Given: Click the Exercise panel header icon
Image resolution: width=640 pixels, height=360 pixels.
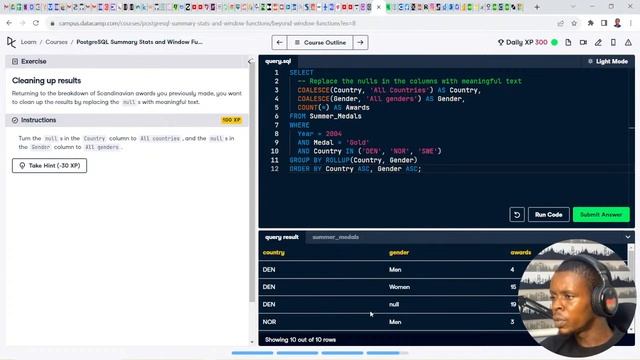Looking at the screenshot, I should [x=15, y=61].
